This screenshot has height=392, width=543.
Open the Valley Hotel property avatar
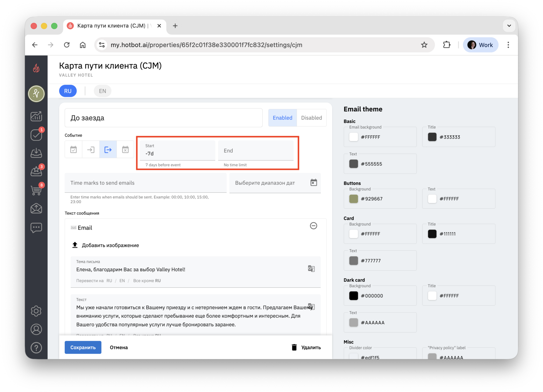pos(36,94)
